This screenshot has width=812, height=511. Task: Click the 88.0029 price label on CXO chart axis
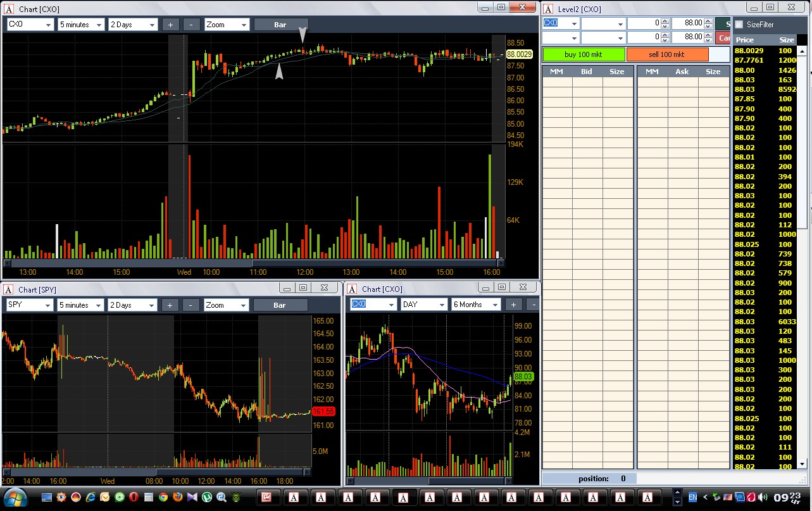(x=520, y=54)
